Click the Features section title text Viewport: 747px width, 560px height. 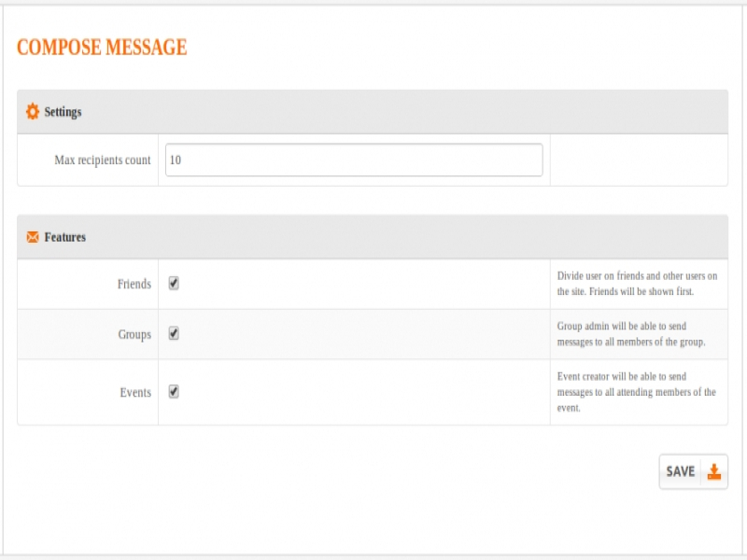click(x=64, y=237)
